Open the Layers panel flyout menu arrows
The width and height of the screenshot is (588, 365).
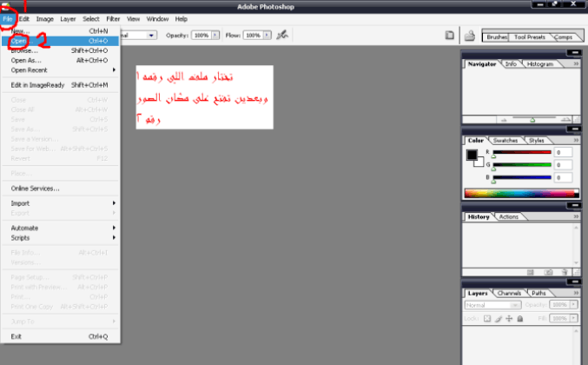576,293
